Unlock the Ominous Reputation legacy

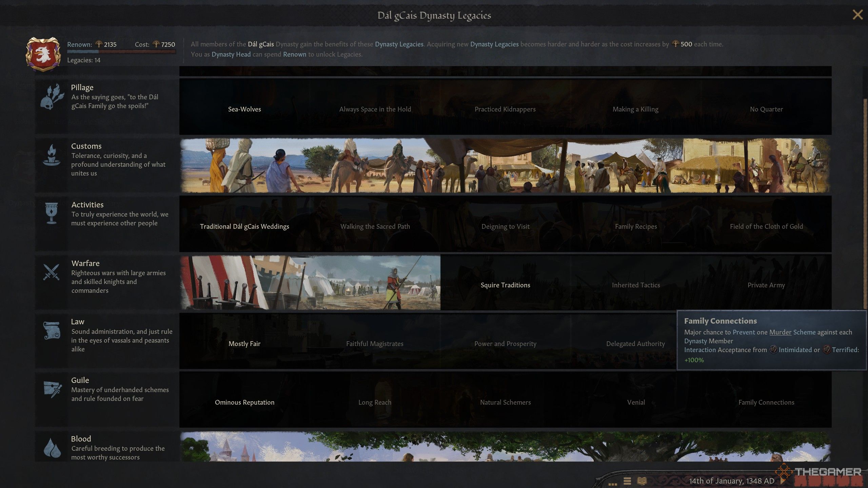tap(244, 402)
